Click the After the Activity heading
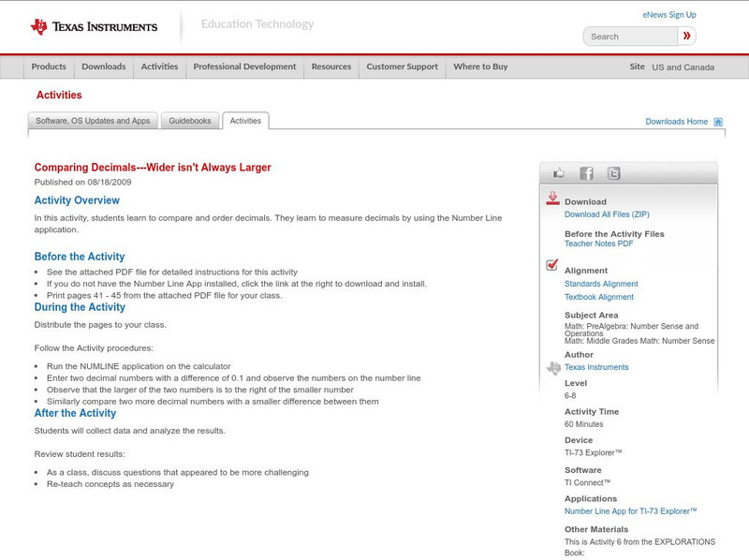 tap(75, 413)
